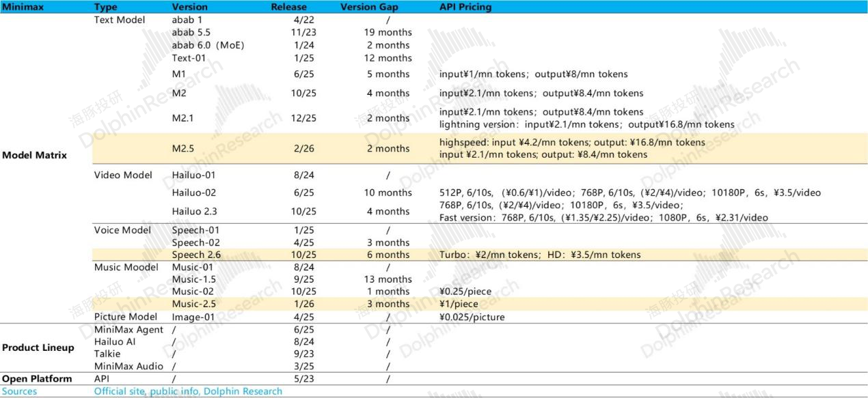Click the "Hailuo AI" product row
This screenshot has height=398, width=868.
[114, 342]
